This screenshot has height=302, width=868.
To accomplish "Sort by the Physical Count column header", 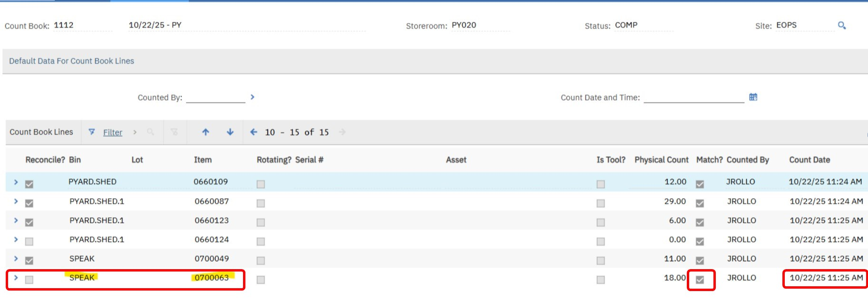I will tap(661, 160).
